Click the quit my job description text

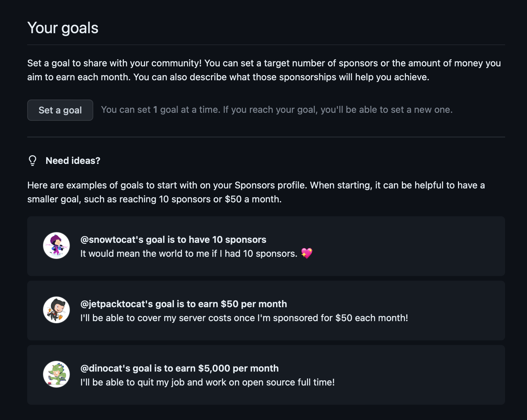click(207, 382)
